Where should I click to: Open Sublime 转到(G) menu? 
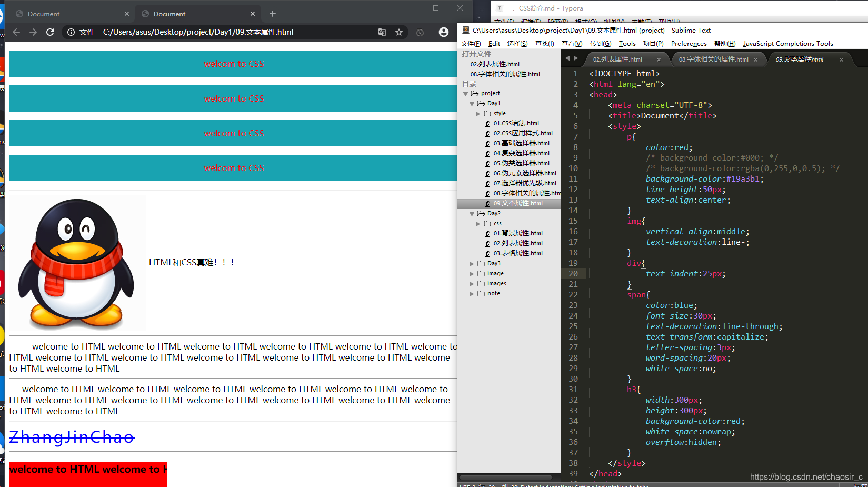point(601,44)
